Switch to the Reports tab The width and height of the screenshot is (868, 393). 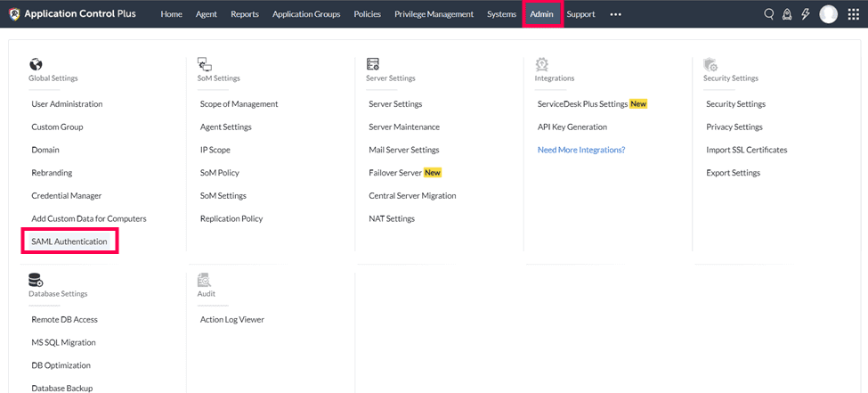coord(245,14)
